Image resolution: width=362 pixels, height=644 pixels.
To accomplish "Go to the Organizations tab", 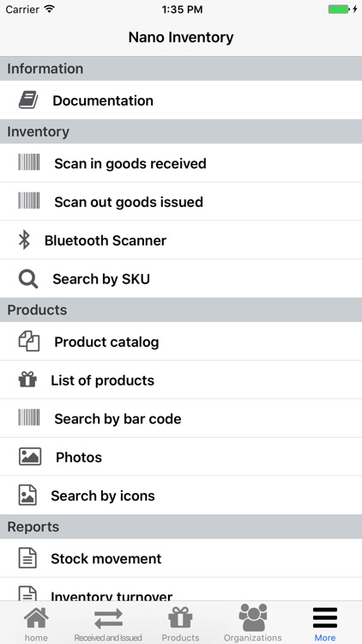I will click(253, 623).
